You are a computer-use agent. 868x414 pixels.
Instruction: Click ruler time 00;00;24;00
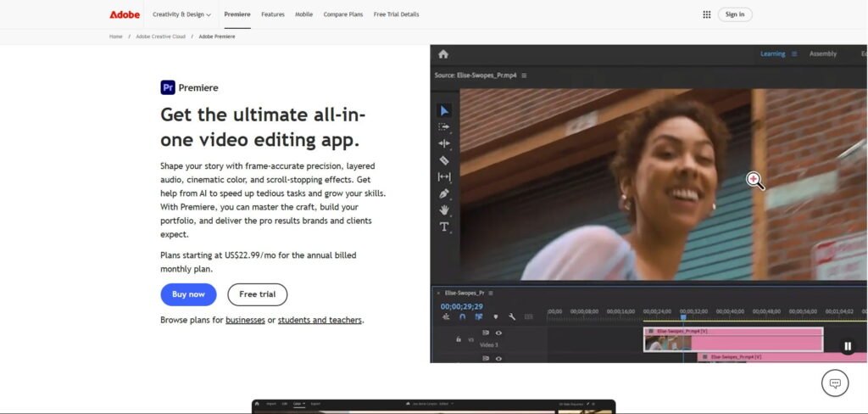657,311
